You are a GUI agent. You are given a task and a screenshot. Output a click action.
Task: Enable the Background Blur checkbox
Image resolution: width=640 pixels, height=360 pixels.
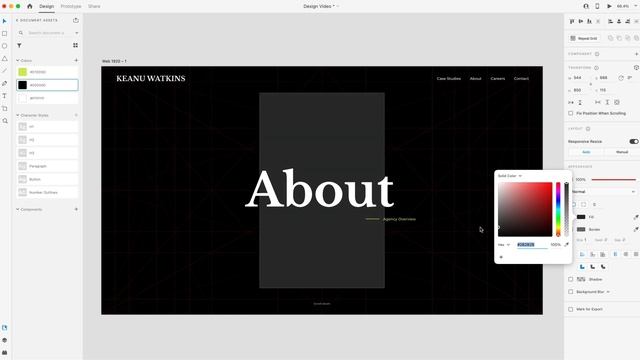[x=571, y=292]
